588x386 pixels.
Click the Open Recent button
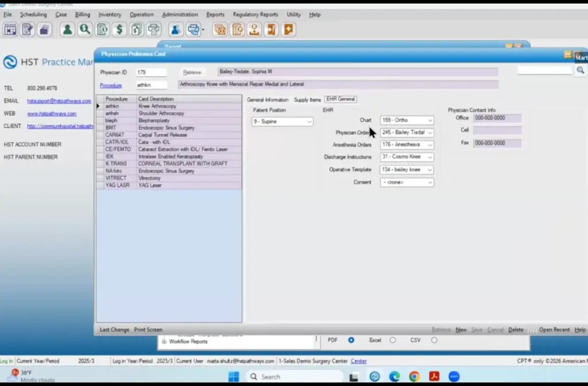coord(554,329)
